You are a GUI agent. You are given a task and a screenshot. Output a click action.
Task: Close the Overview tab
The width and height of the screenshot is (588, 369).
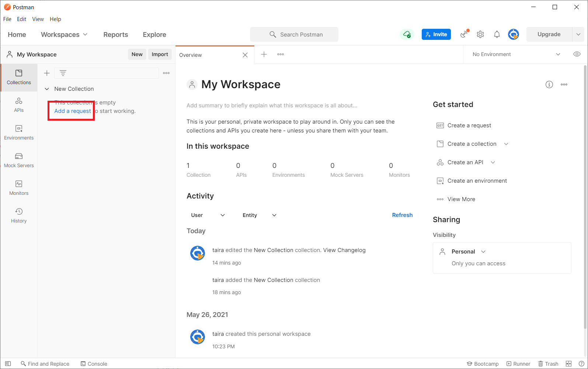pos(245,55)
